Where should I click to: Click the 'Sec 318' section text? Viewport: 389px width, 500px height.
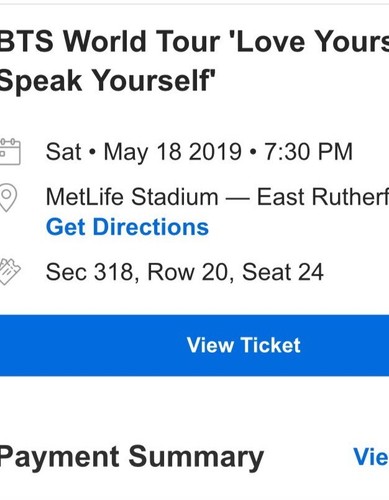pyautogui.click(x=90, y=272)
